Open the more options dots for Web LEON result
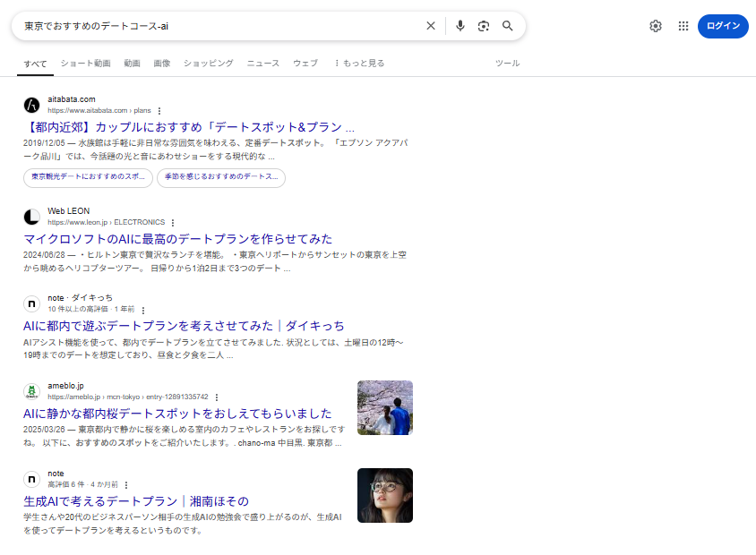Viewport: 756px width, 555px height. [173, 223]
